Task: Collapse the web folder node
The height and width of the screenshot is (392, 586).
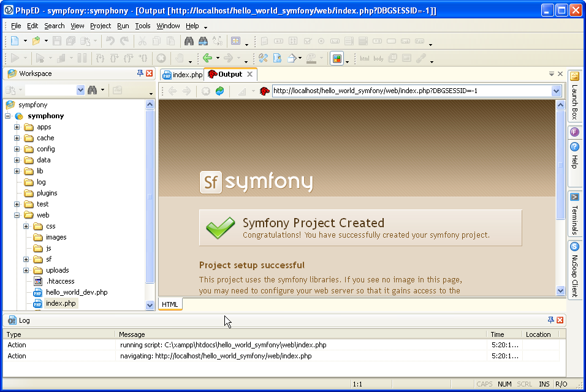Action: pos(17,215)
